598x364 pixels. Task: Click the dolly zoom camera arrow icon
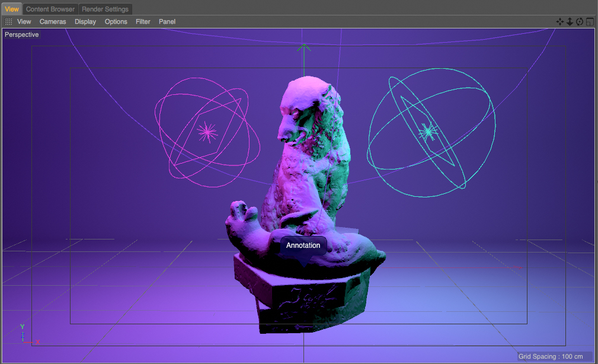click(x=570, y=21)
